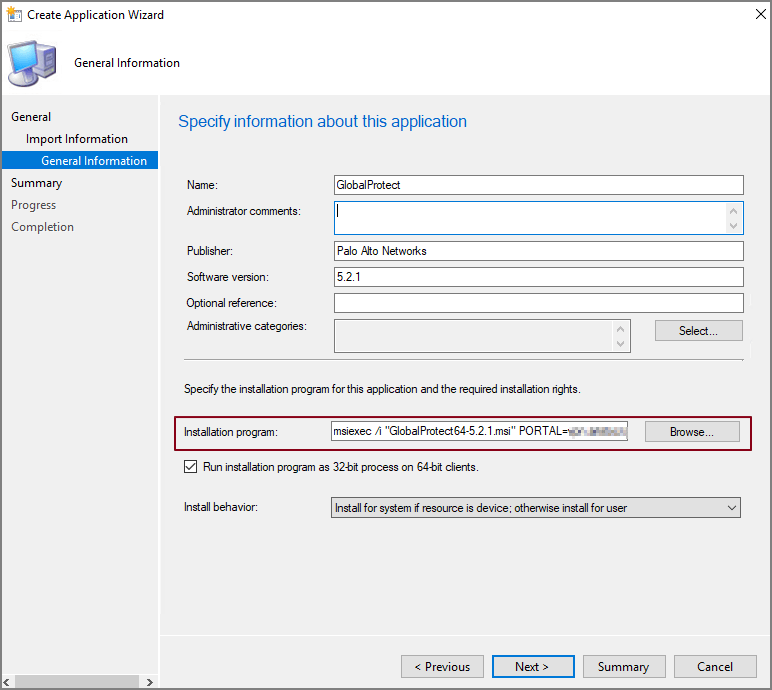
Task: Click the Next button
Action: coord(533,666)
